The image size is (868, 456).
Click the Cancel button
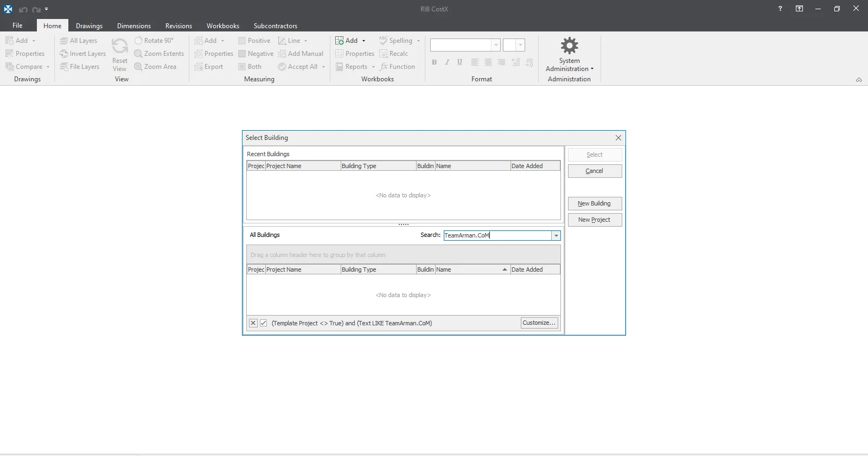[595, 171]
